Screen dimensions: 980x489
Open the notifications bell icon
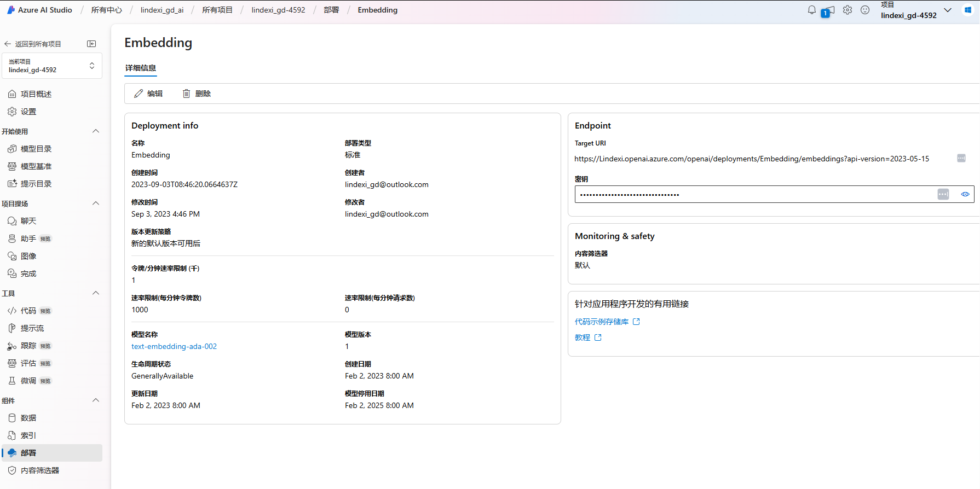(x=812, y=10)
